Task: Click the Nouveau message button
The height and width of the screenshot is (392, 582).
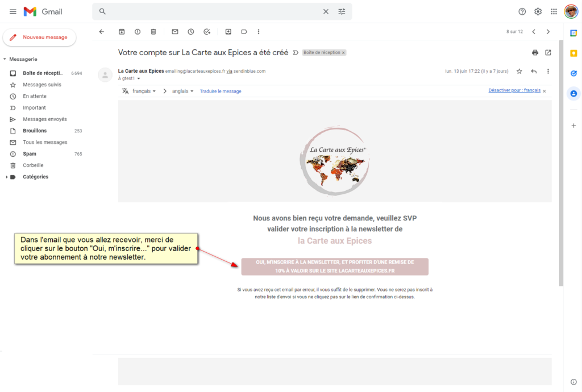Action: tap(40, 37)
